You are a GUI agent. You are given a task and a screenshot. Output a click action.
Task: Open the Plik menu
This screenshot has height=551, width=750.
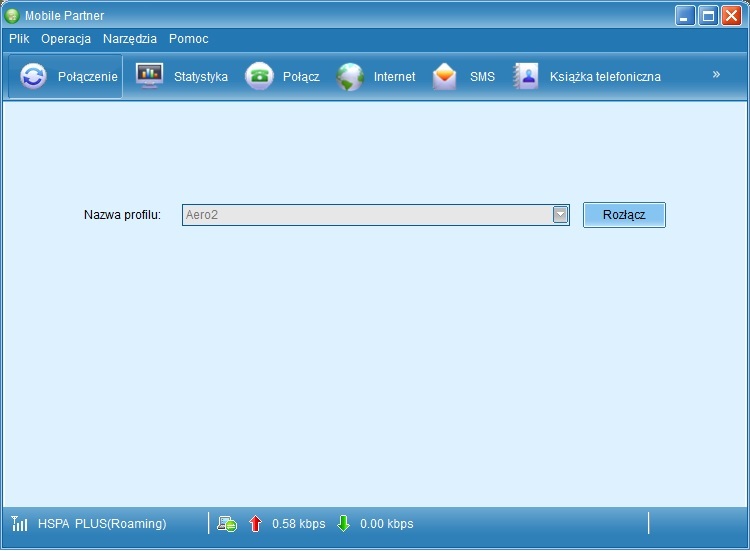coord(19,39)
